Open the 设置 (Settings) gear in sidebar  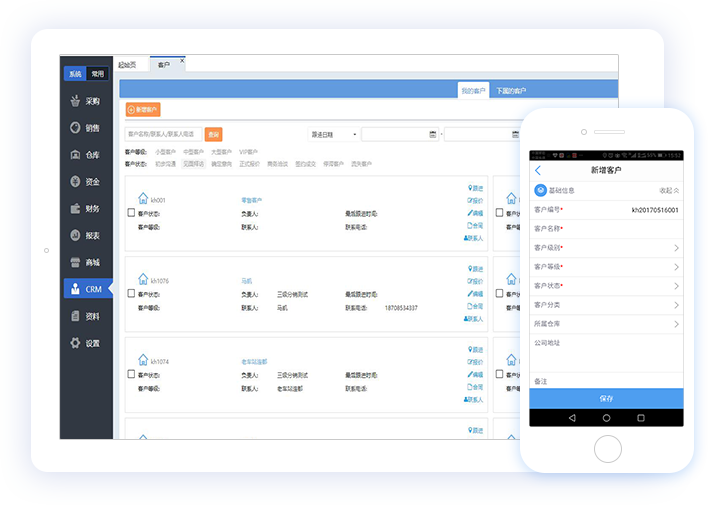[86, 343]
